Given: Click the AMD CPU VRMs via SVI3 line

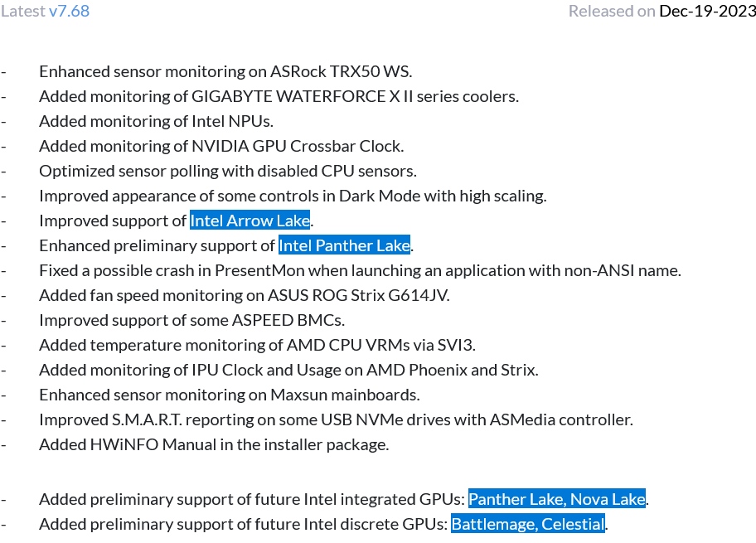Looking at the screenshot, I should pos(257,345).
